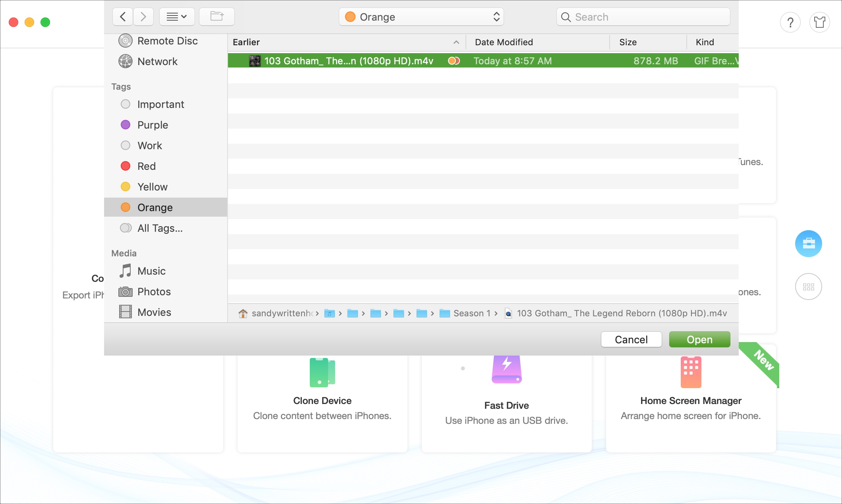The image size is (842, 504).
Task: Click the shirt skin icon
Action: tap(819, 23)
